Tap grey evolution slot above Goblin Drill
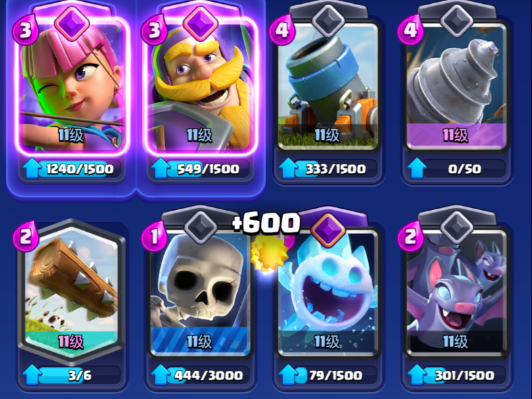Viewport: 532px width, 399px height. [456, 21]
